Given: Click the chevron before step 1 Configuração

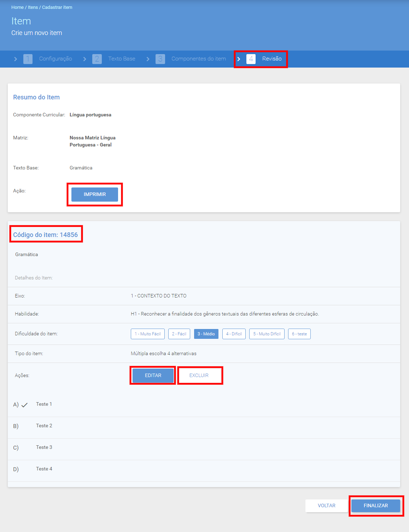Looking at the screenshot, I should tap(16, 59).
